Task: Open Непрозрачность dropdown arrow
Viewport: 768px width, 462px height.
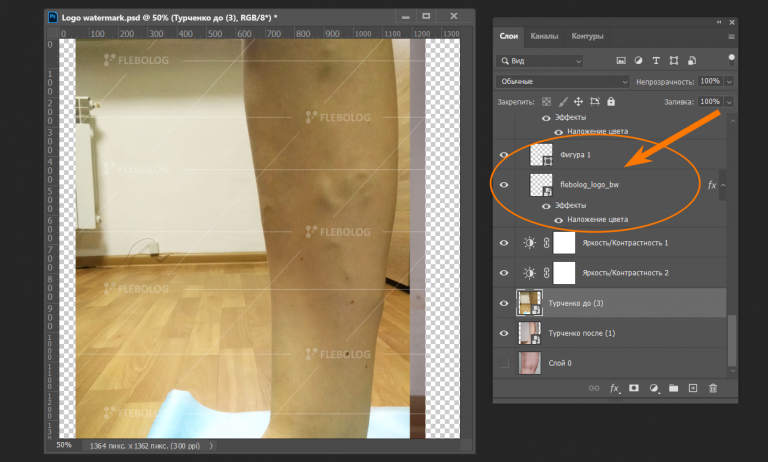Action: 729,82
